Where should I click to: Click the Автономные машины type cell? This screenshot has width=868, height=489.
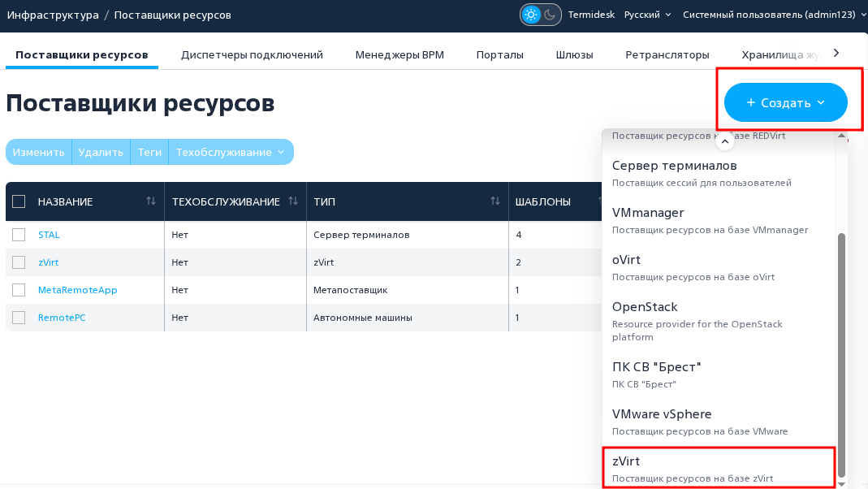[363, 318]
